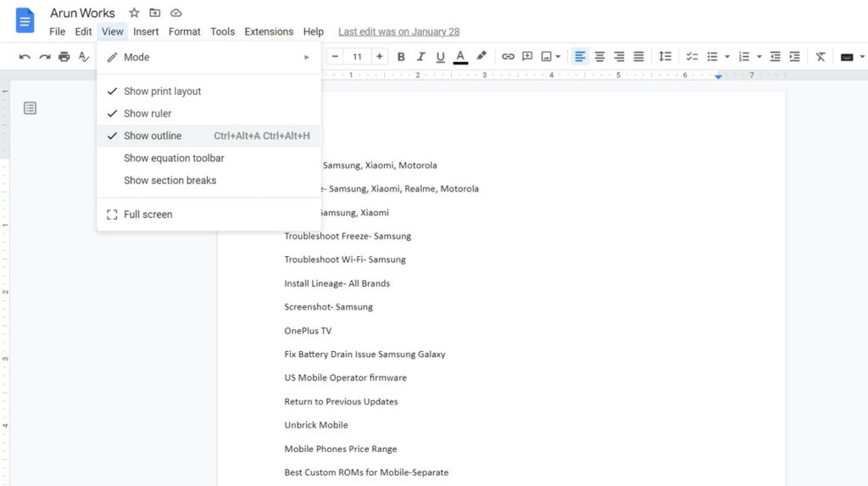Toggle italic formatting

click(x=420, y=57)
